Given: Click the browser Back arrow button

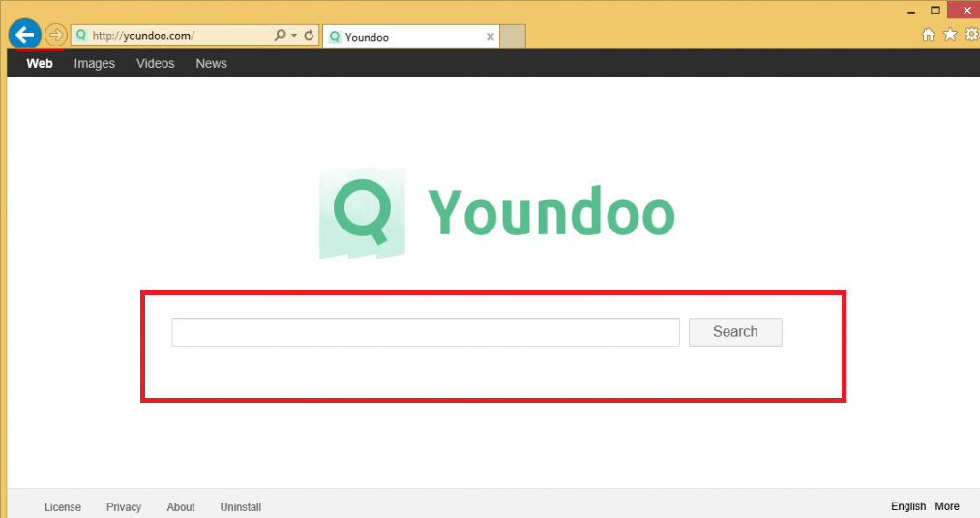Looking at the screenshot, I should [25, 35].
